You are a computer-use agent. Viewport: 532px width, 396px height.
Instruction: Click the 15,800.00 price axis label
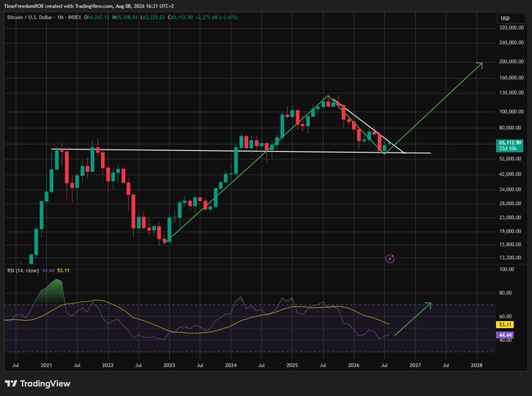click(x=512, y=244)
